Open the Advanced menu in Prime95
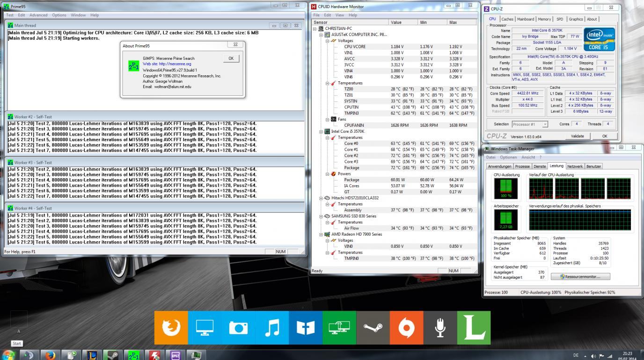 coord(38,15)
